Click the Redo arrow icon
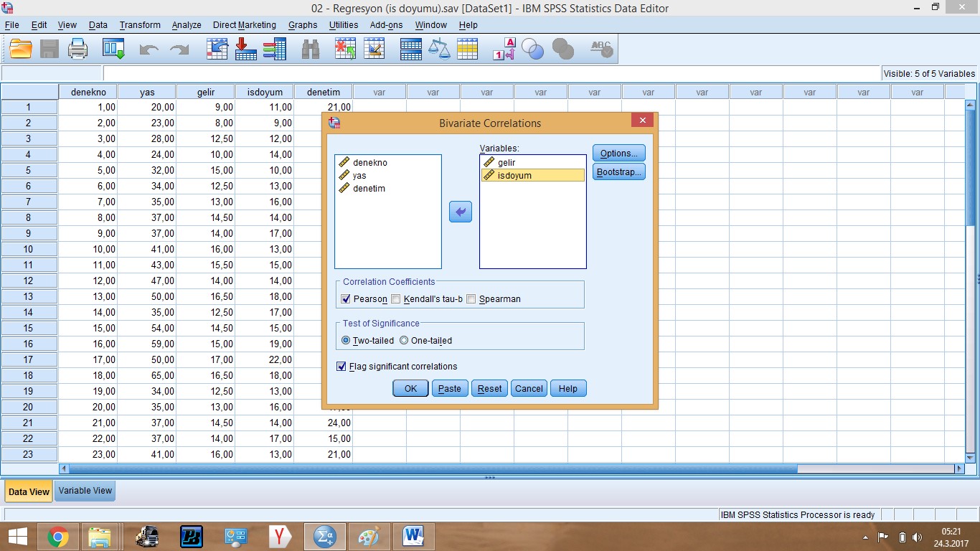 [x=179, y=50]
